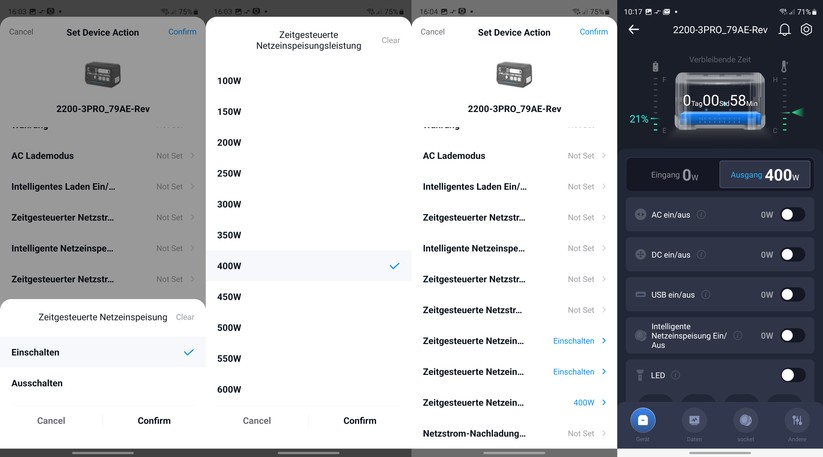Switch to the socket tab
823x457 pixels.
coord(745,421)
